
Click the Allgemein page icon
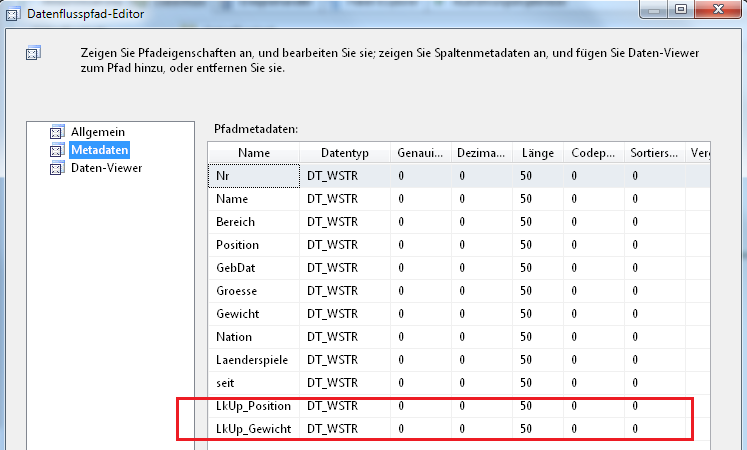(x=57, y=132)
